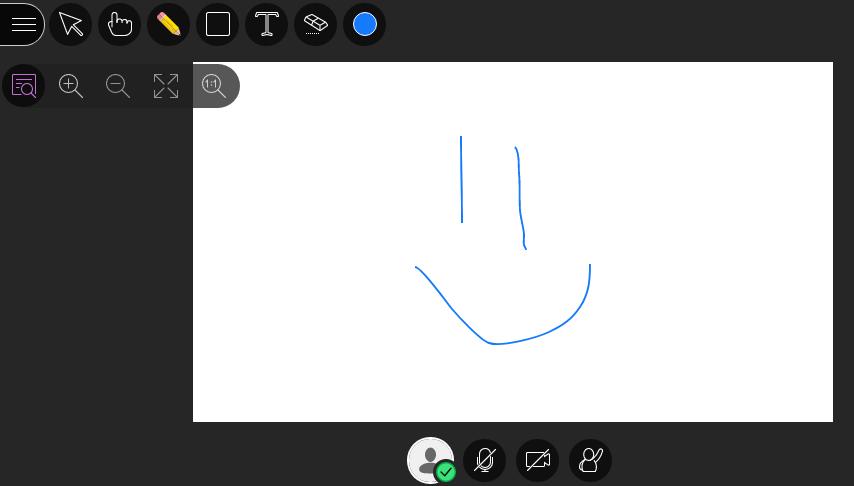Click the white whiteboard canvas
This screenshot has width=854, height=486.
click(513, 242)
